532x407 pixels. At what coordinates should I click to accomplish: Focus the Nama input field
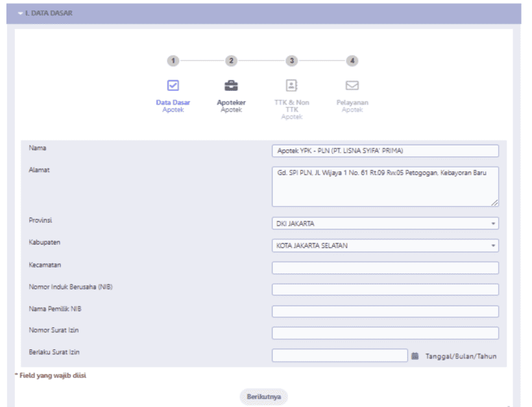385,151
